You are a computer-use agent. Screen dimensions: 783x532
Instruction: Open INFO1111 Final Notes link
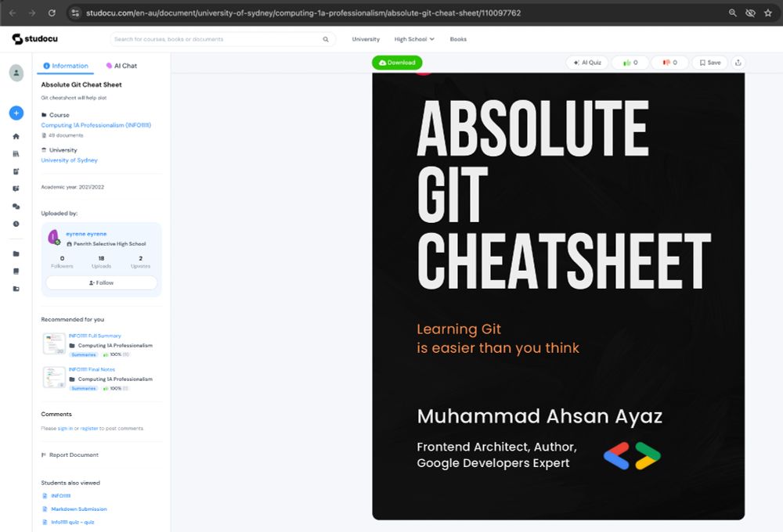coord(92,369)
